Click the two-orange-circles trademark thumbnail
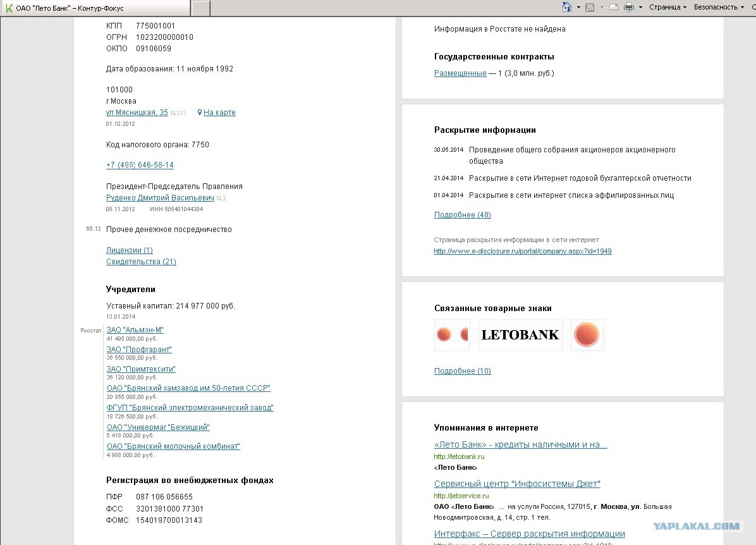The width and height of the screenshot is (756, 545). (x=452, y=334)
